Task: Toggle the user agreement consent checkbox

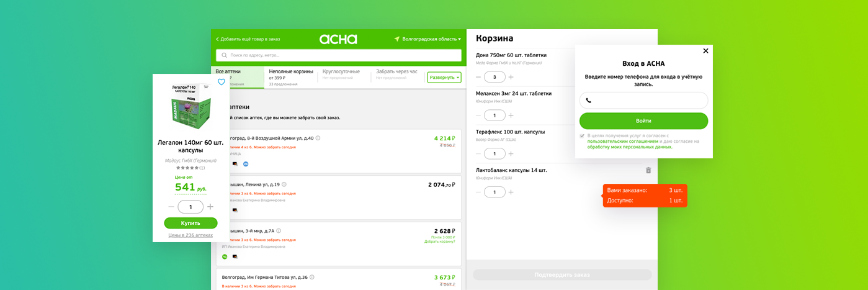Action: point(582,135)
